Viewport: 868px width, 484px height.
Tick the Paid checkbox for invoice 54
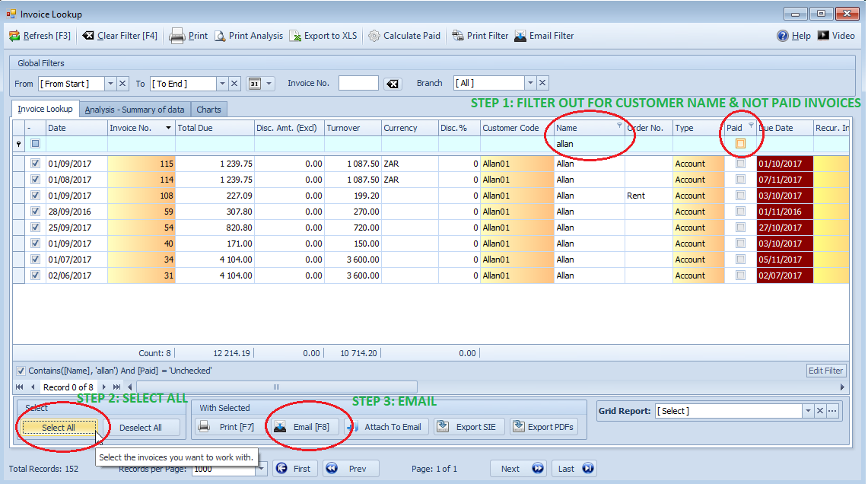point(740,228)
